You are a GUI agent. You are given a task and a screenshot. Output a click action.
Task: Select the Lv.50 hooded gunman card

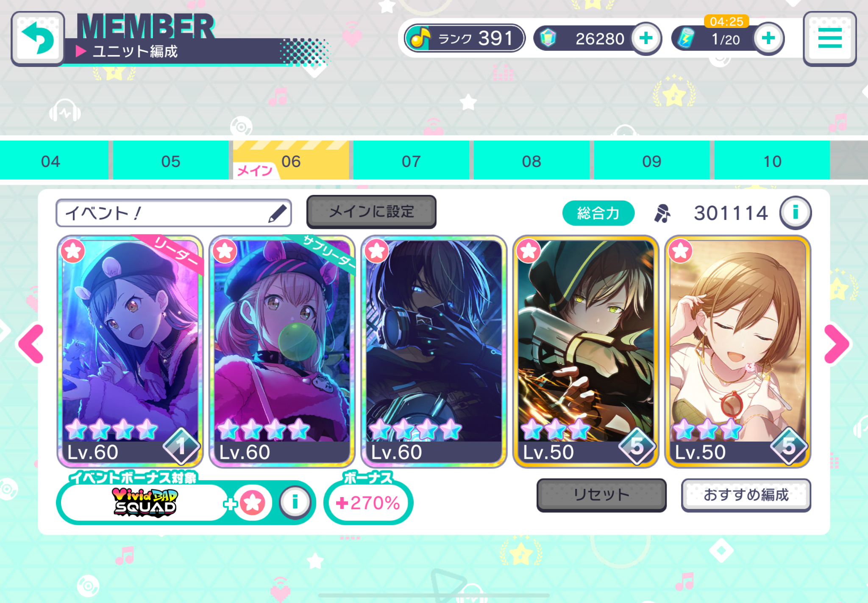point(585,351)
